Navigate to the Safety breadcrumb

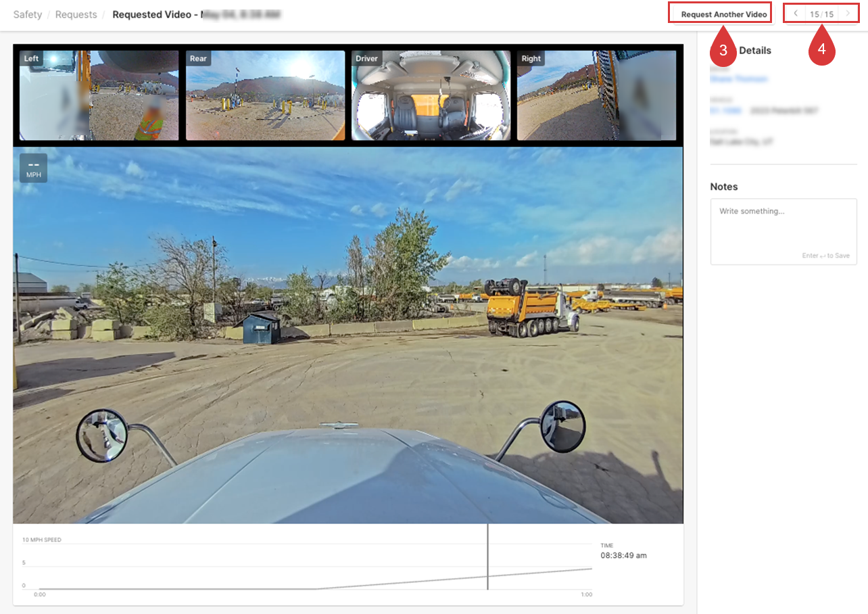click(28, 14)
